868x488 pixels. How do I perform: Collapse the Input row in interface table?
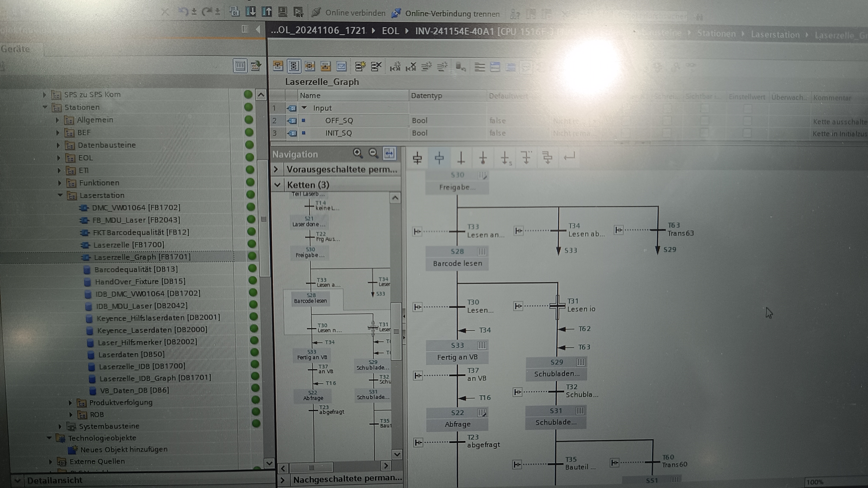pos(304,108)
